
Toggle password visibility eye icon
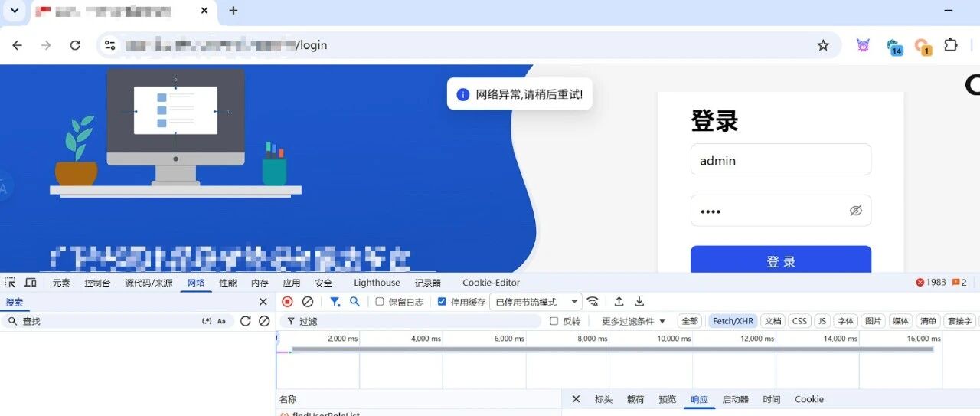tap(856, 211)
